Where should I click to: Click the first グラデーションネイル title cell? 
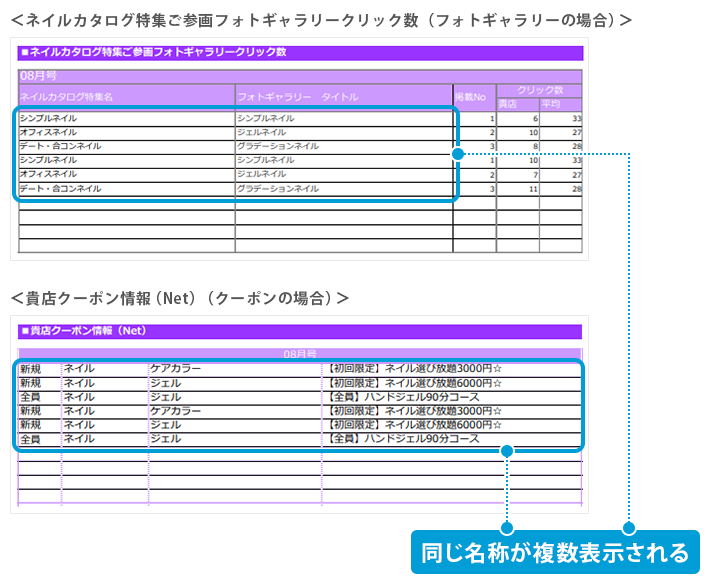(x=277, y=146)
